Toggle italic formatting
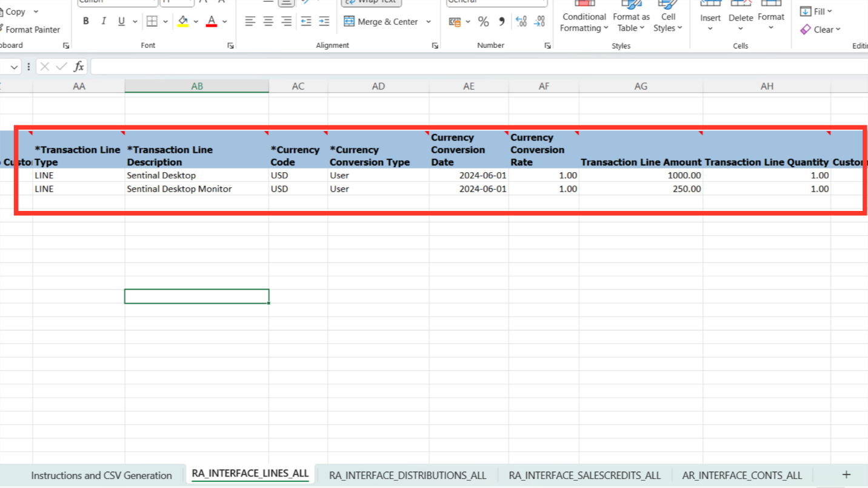 104,21
